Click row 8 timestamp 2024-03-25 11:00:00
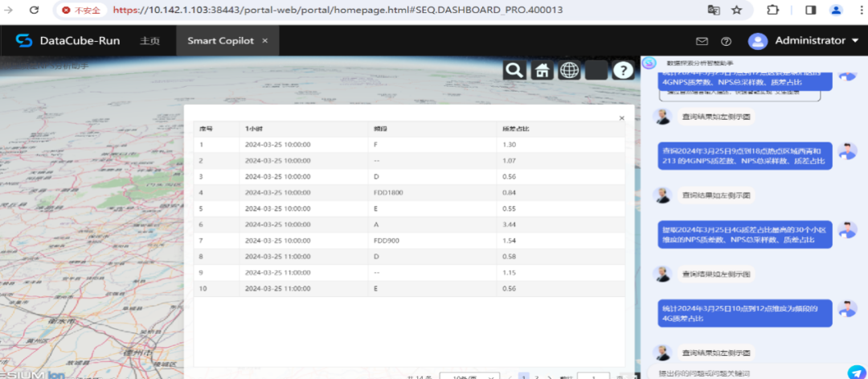 pyautogui.click(x=277, y=257)
